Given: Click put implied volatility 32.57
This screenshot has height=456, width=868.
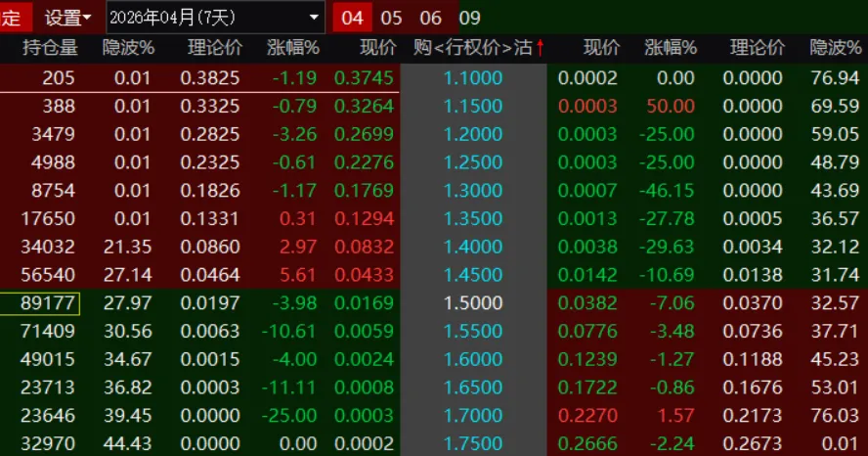Looking at the screenshot, I should [835, 303].
